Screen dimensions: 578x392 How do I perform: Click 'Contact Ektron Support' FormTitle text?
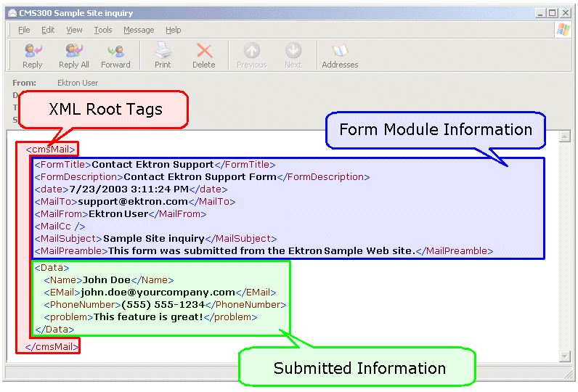[152, 164]
